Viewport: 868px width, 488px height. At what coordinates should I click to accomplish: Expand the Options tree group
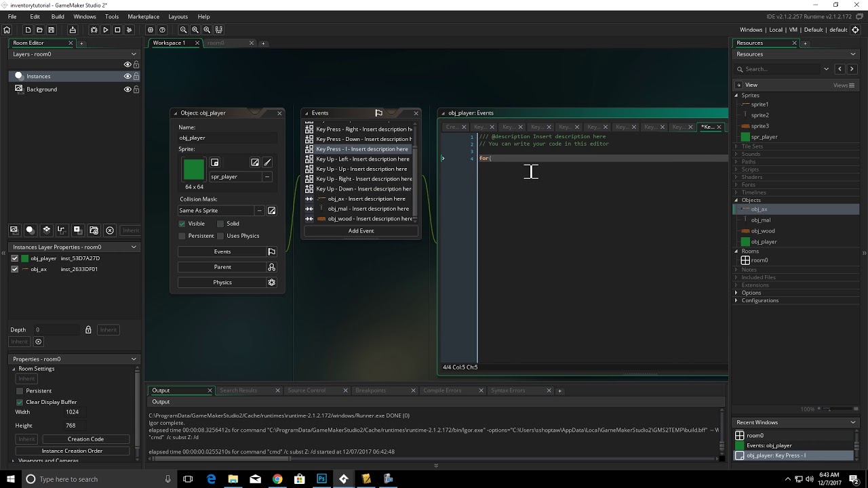pos(737,293)
